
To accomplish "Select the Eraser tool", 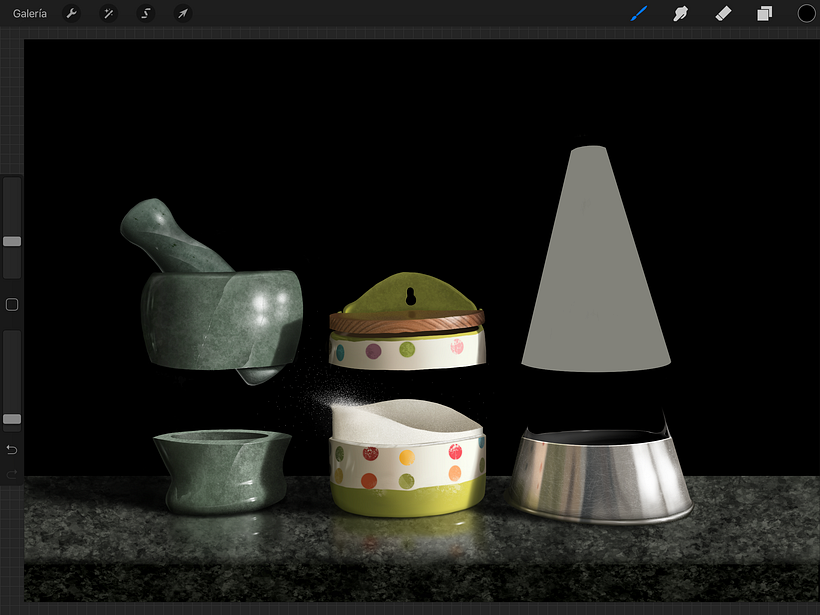I will (724, 13).
